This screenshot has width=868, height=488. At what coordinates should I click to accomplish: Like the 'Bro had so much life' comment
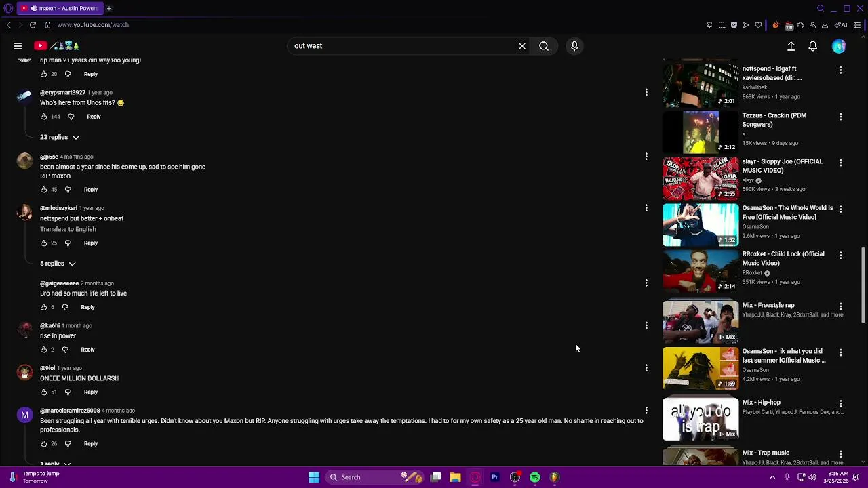pos(43,307)
